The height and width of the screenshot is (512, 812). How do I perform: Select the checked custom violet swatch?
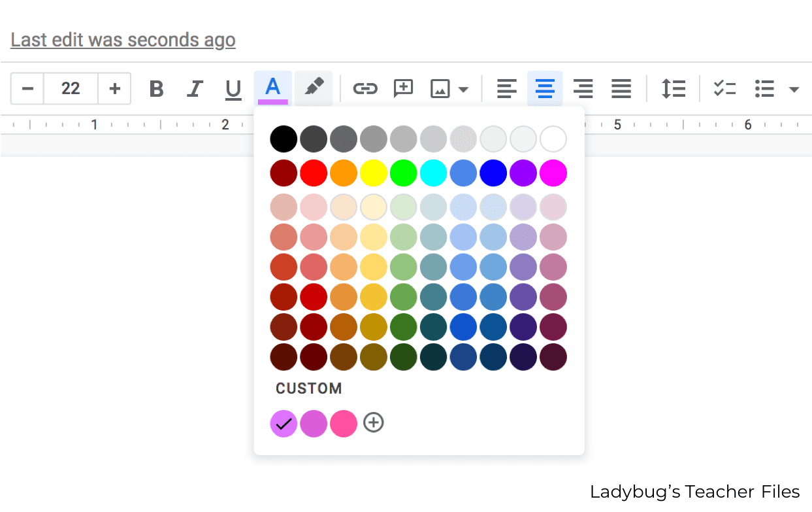tap(284, 423)
